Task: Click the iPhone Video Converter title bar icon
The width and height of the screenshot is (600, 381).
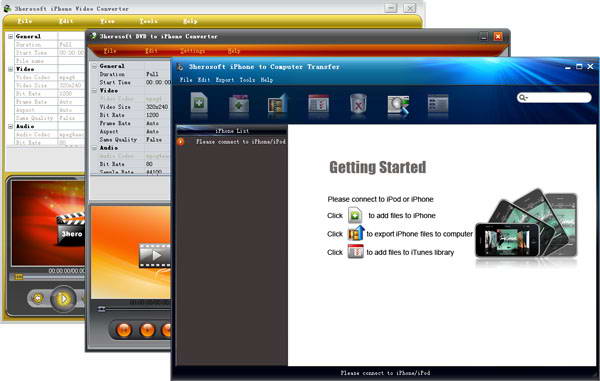Action: (7, 8)
